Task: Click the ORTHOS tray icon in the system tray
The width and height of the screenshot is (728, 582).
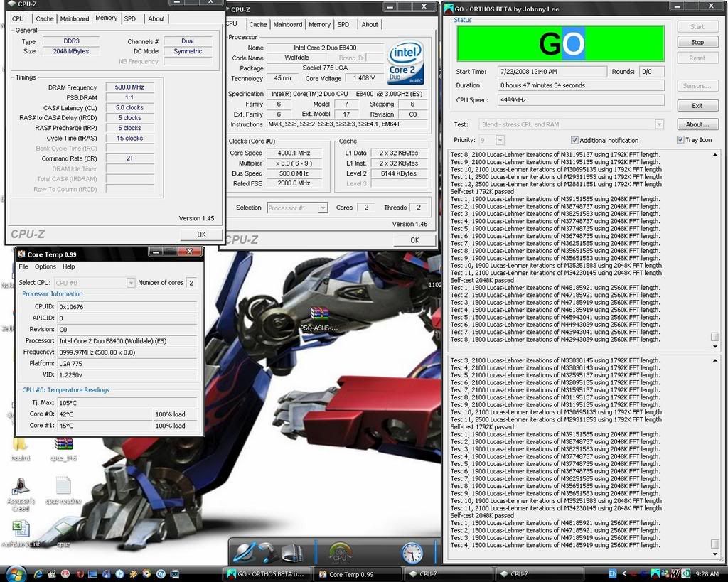Action: (655, 574)
